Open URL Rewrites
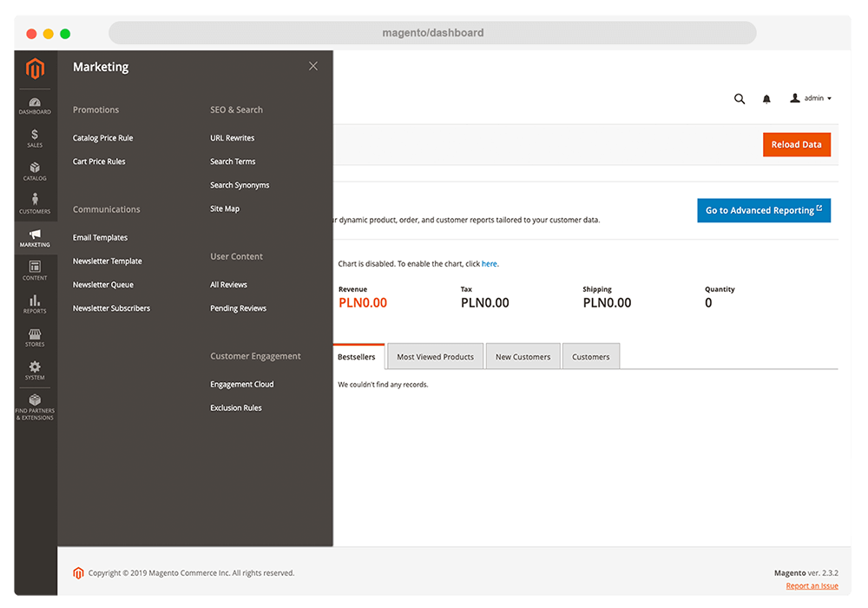868x608 pixels. point(233,138)
